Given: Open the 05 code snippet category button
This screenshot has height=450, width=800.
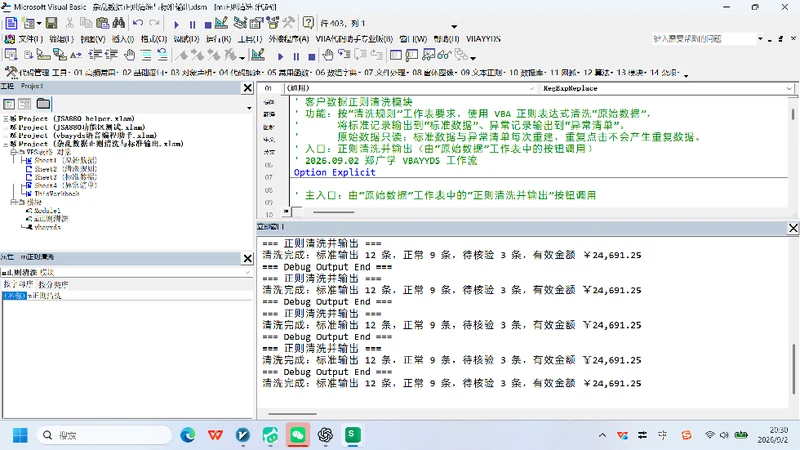Looking at the screenshot, I should [289, 72].
